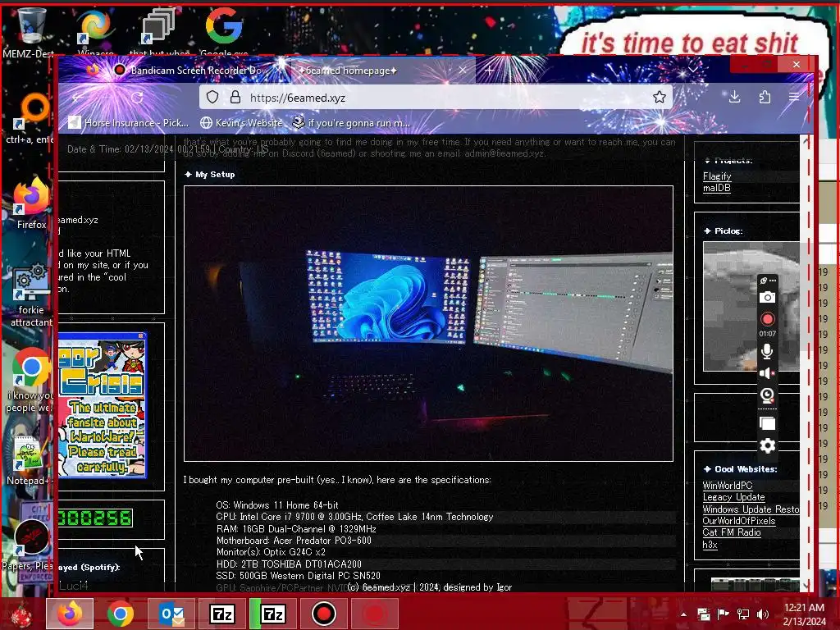840x630 pixels.
Task: Select the Firefox desktop shortcut
Action: [31, 203]
